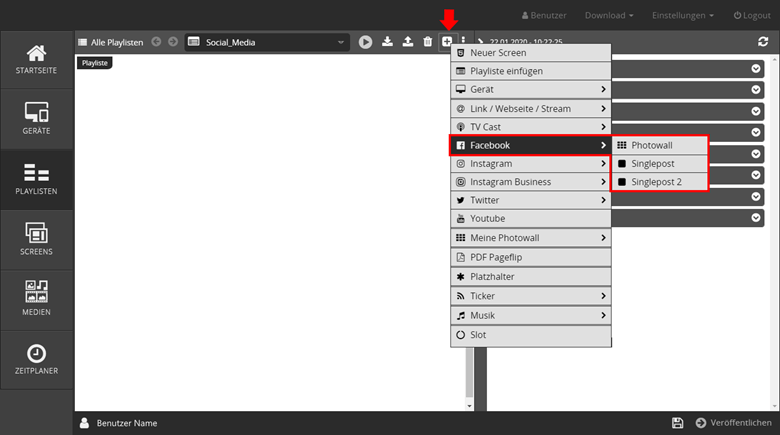
Task: Click Youtube in the add menu
Action: point(530,219)
